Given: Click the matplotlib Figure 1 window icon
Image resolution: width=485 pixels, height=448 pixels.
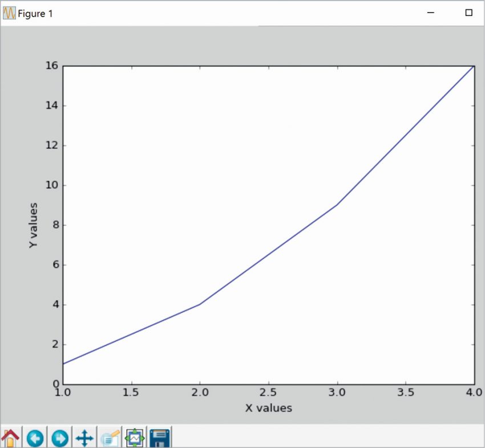Looking at the screenshot, I should 9,13.
